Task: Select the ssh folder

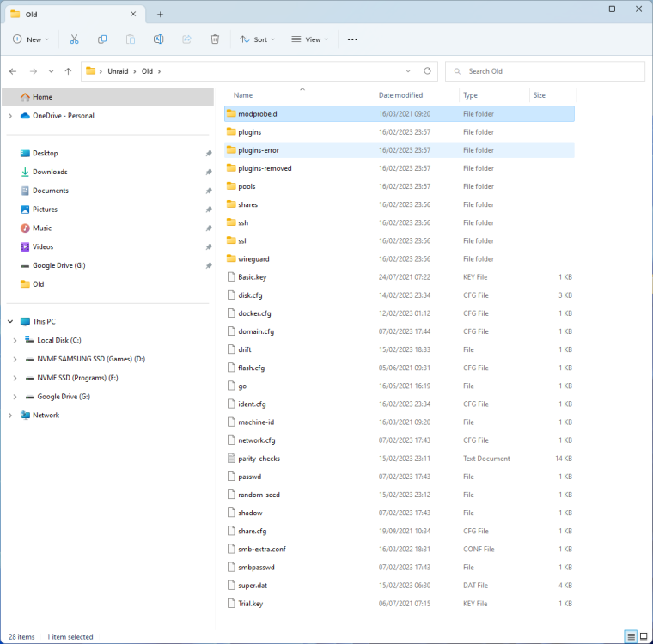Action: click(400, 222)
